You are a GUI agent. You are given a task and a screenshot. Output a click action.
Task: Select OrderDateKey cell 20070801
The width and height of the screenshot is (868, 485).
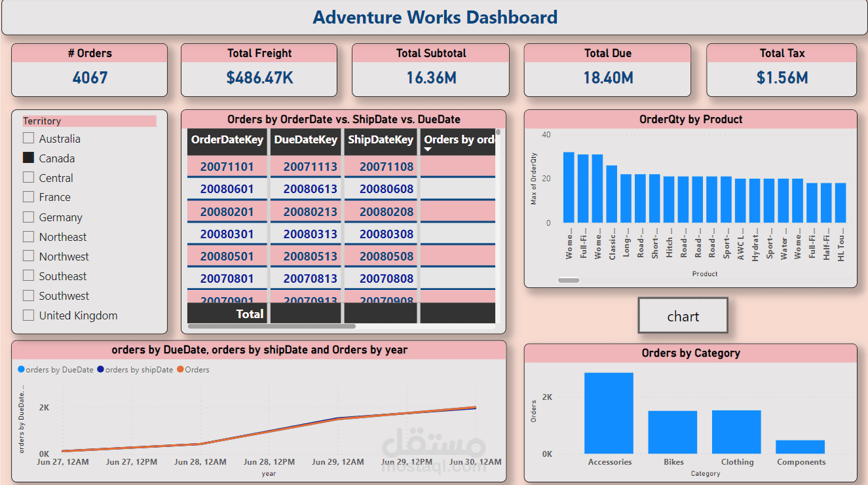coord(227,278)
